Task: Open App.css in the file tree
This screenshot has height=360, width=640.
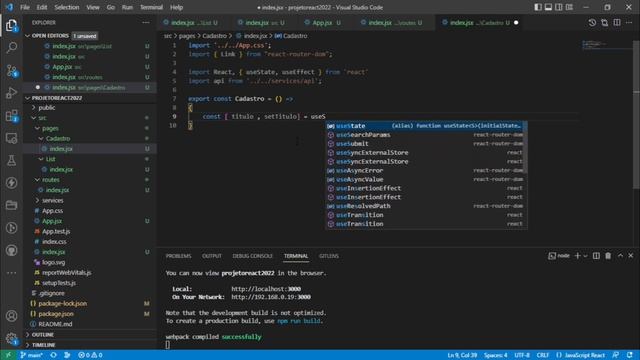Action: coord(53,211)
